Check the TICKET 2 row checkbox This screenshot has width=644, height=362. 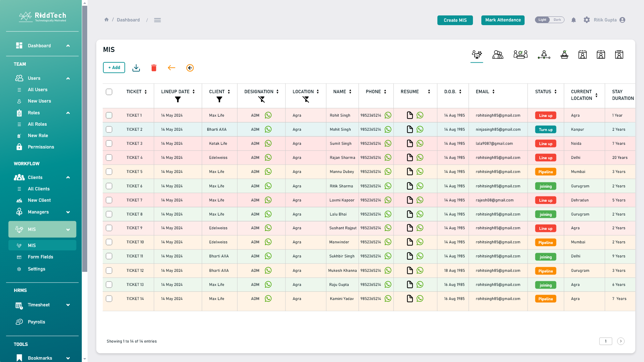pyautogui.click(x=109, y=129)
